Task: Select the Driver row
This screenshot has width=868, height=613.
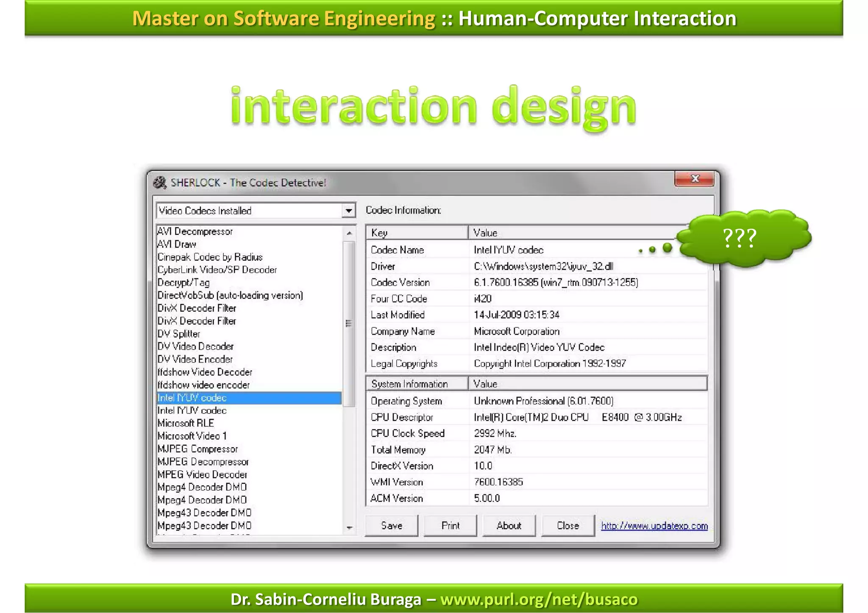Action: pos(537,266)
